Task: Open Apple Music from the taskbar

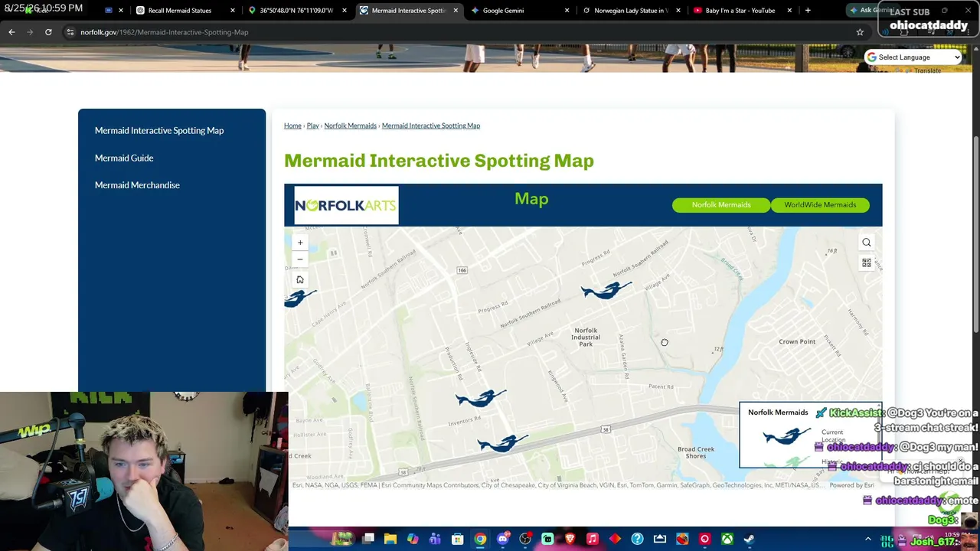Action: pos(593,539)
